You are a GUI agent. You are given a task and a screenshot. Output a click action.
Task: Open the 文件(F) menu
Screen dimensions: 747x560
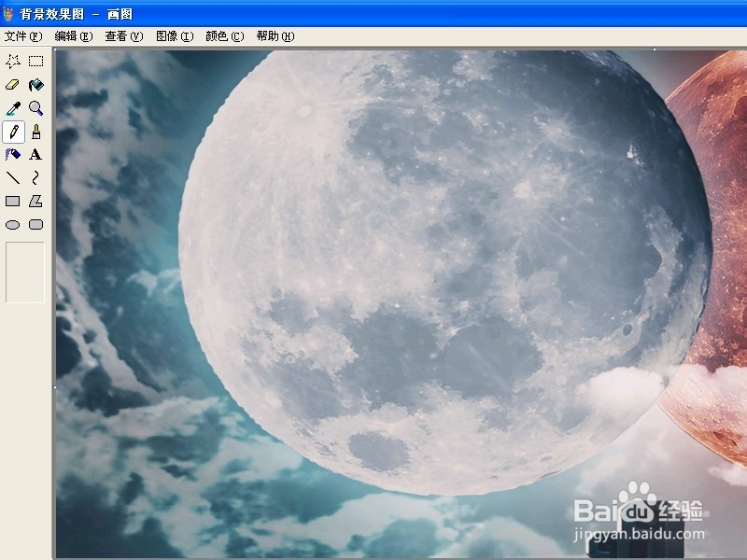pos(23,36)
